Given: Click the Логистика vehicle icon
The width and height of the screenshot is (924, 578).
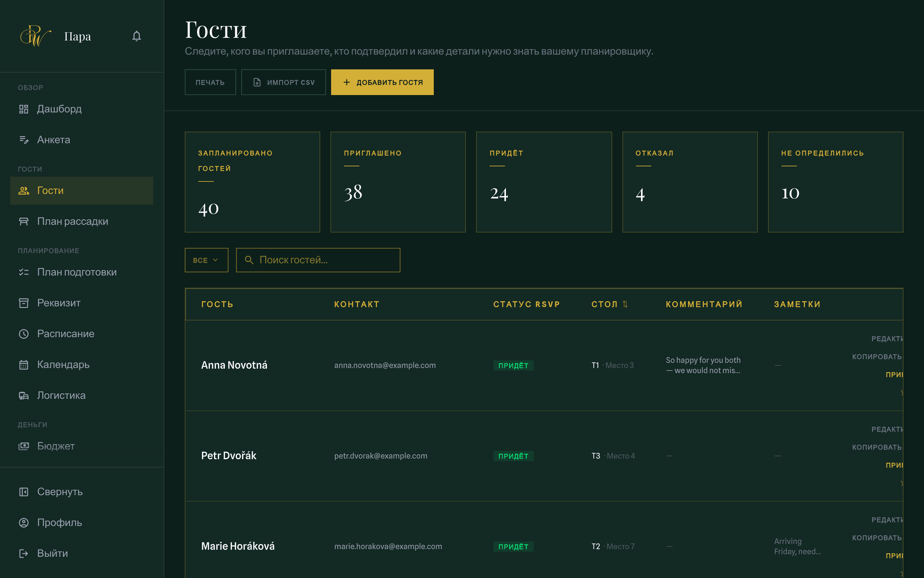Looking at the screenshot, I should 24,396.
